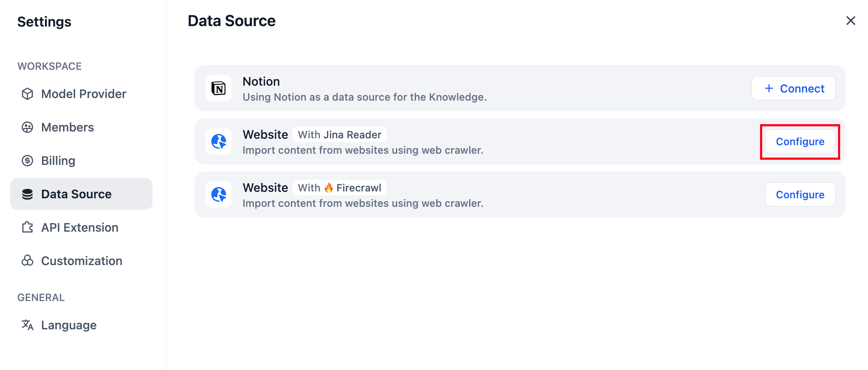This screenshot has width=868, height=370.
Task: Configure Website with Firecrawl
Action: [x=800, y=195]
